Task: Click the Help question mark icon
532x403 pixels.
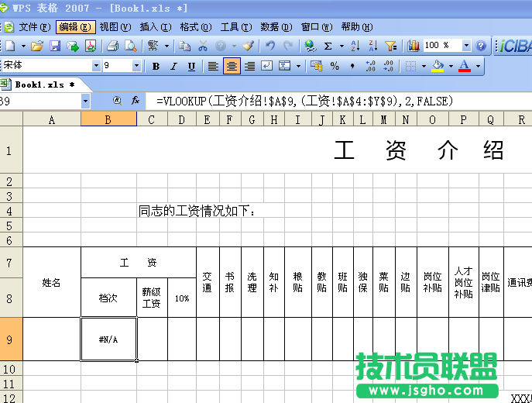Action: pyautogui.click(x=481, y=46)
